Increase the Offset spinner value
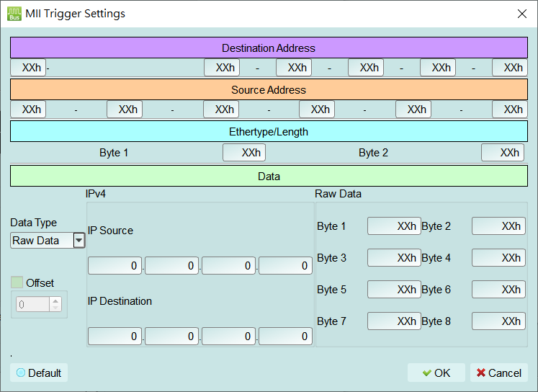The width and height of the screenshot is (538, 392). [55, 300]
